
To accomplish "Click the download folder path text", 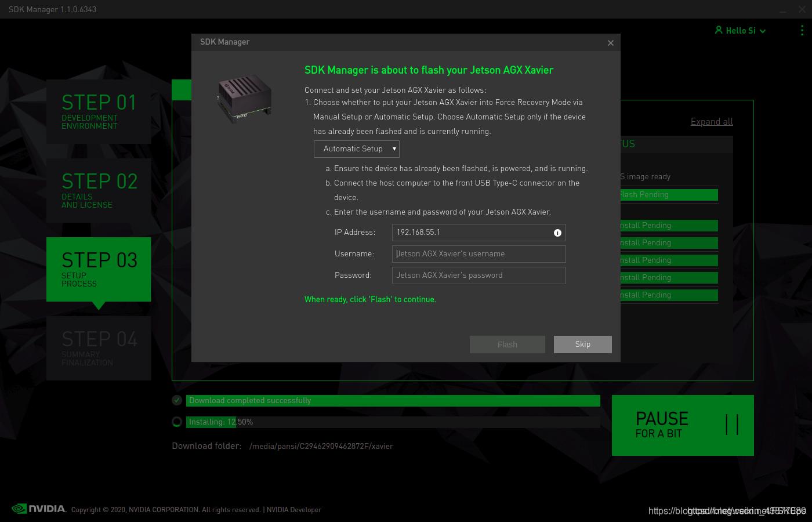I will click(321, 446).
